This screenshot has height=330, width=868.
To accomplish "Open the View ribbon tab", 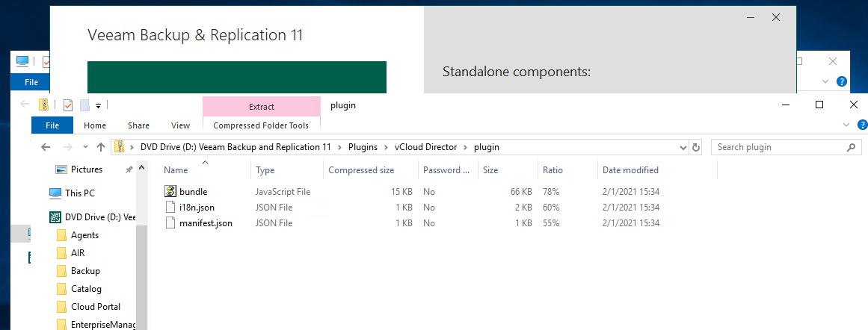I will pyautogui.click(x=180, y=125).
